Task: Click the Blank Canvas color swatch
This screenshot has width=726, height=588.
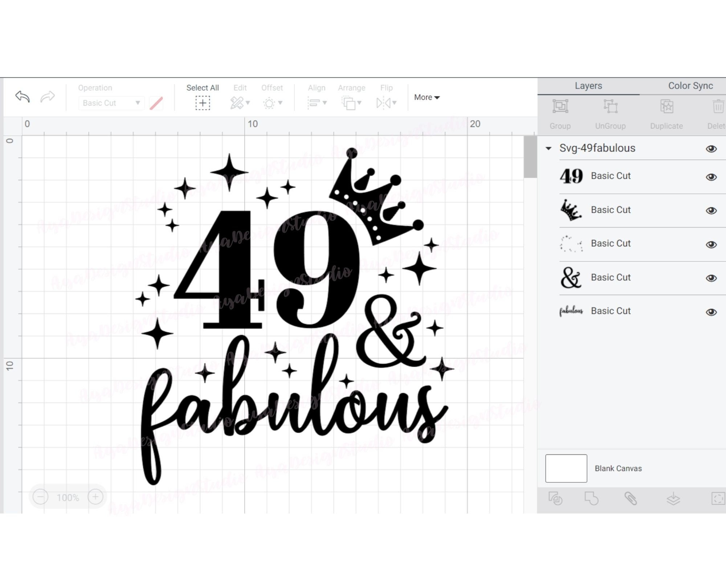Action: click(x=566, y=468)
